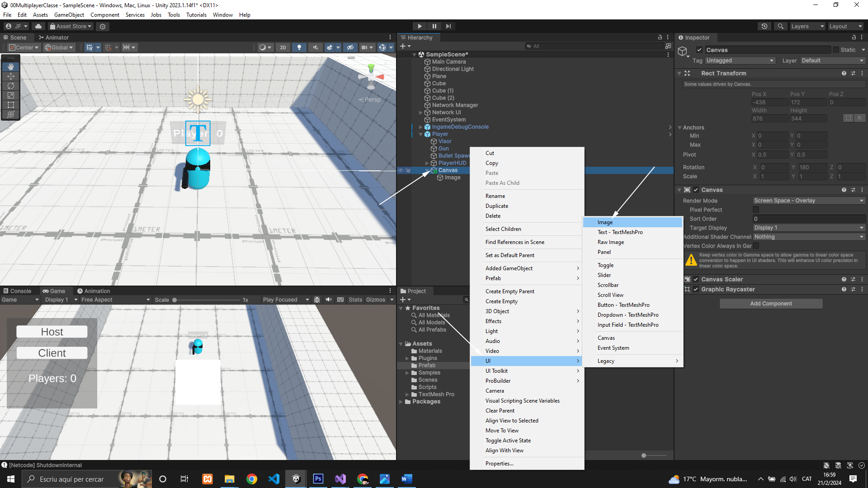Toggle the 2D view button
Viewport: 868px width, 488px height.
pyautogui.click(x=283, y=47)
